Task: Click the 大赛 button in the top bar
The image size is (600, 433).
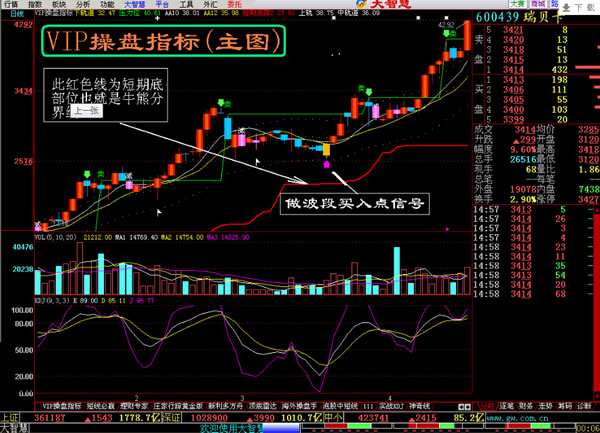Action: click(517, 4)
